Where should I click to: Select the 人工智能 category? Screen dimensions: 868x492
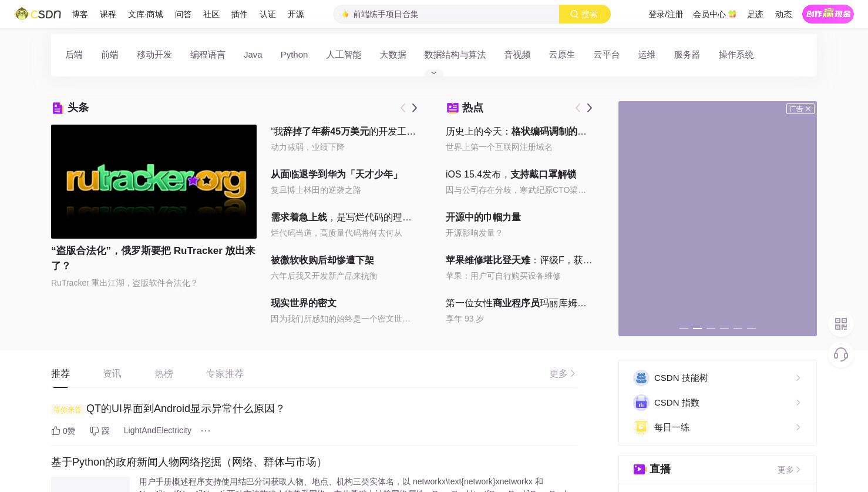(344, 55)
